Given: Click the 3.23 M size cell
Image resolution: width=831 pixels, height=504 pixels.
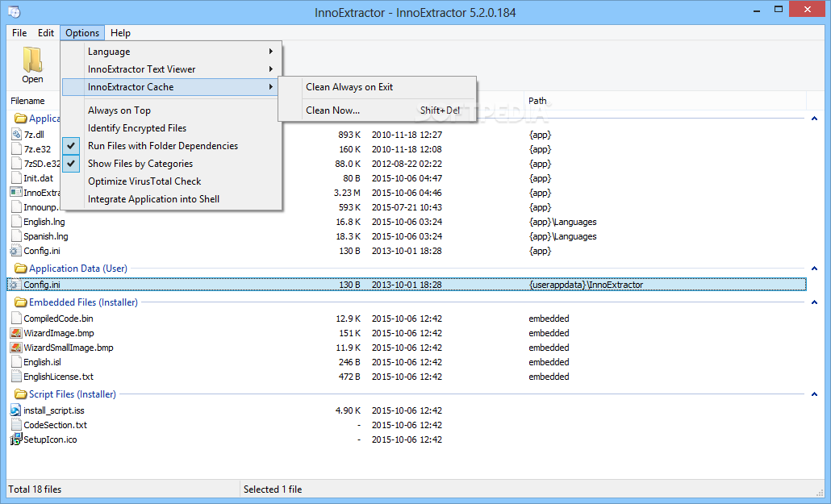Looking at the screenshot, I should pos(347,193).
